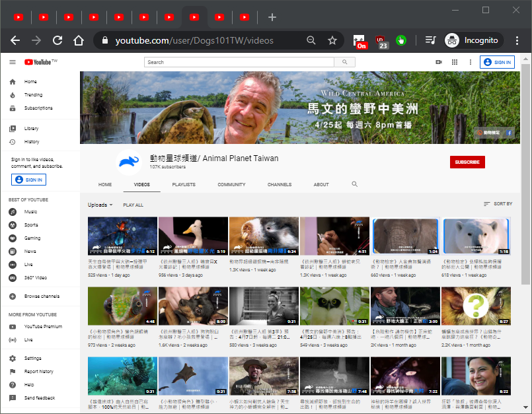Expand the Uploads dropdown
The width and height of the screenshot is (532, 414).
point(100,205)
